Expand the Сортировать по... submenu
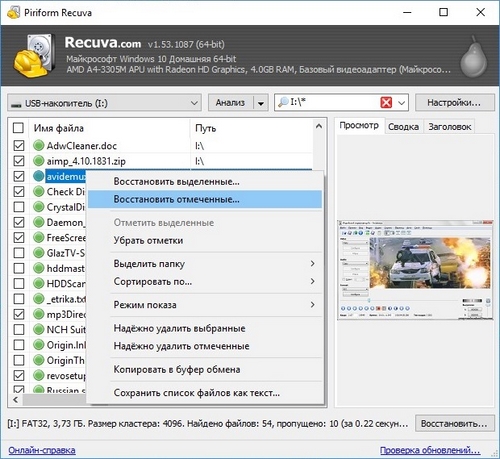 (x=312, y=281)
